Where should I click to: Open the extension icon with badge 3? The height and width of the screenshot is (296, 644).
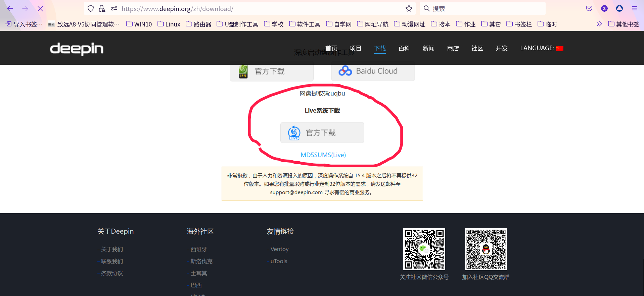(x=604, y=9)
